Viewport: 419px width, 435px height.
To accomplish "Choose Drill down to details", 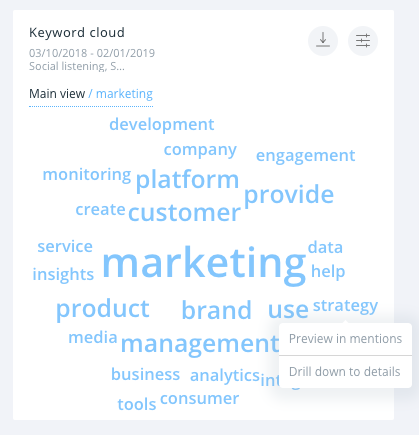I will coord(345,372).
